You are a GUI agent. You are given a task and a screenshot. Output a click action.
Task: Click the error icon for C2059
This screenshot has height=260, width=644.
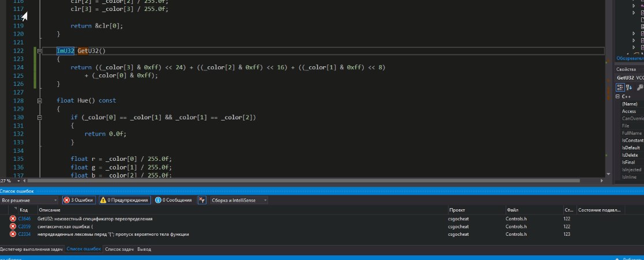coord(13,227)
